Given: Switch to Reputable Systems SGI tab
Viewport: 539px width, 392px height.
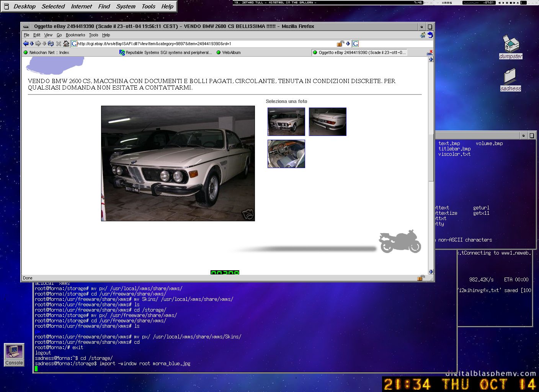Looking at the screenshot, I should pos(165,52).
